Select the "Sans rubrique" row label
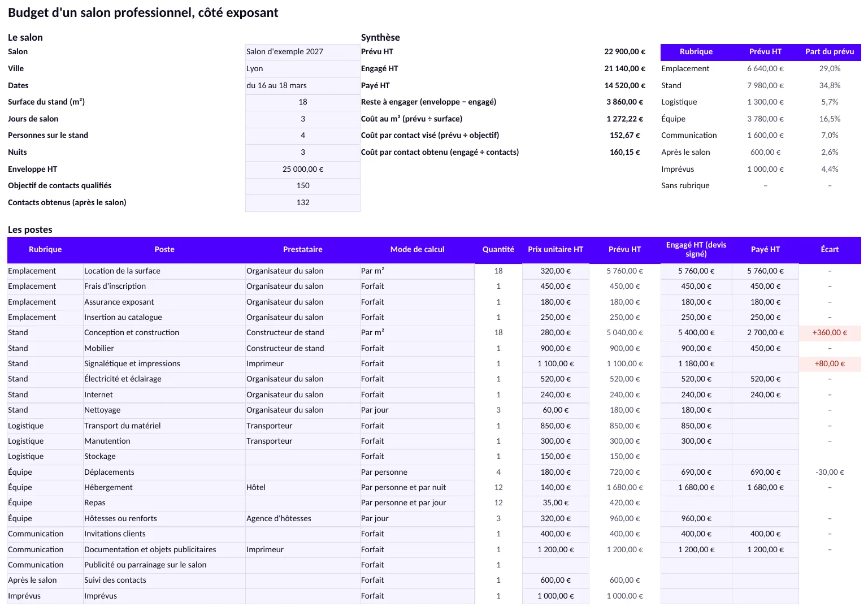The width and height of the screenshot is (868, 611). 685,186
